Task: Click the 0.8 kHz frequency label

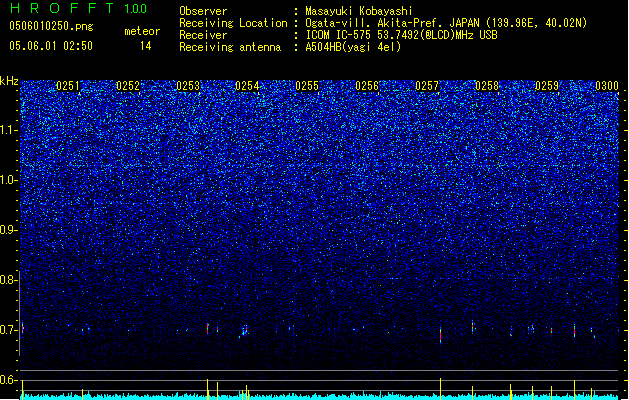Action: coord(9,280)
